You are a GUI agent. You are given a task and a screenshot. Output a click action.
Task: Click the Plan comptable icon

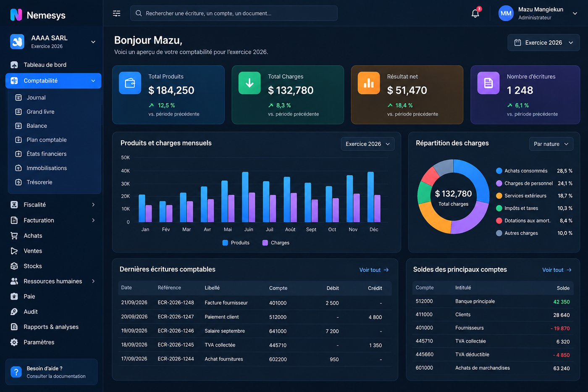(18, 140)
